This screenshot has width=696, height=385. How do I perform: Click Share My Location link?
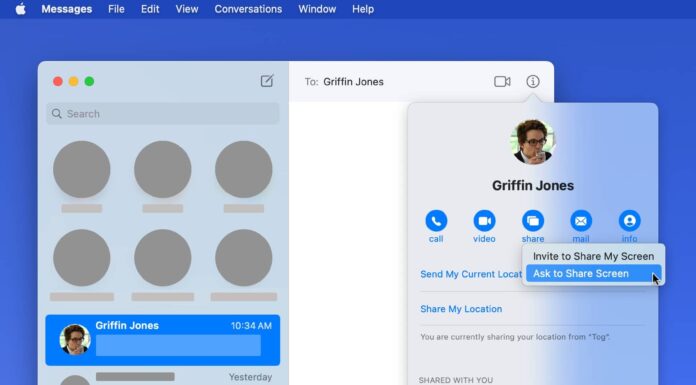[x=461, y=309]
